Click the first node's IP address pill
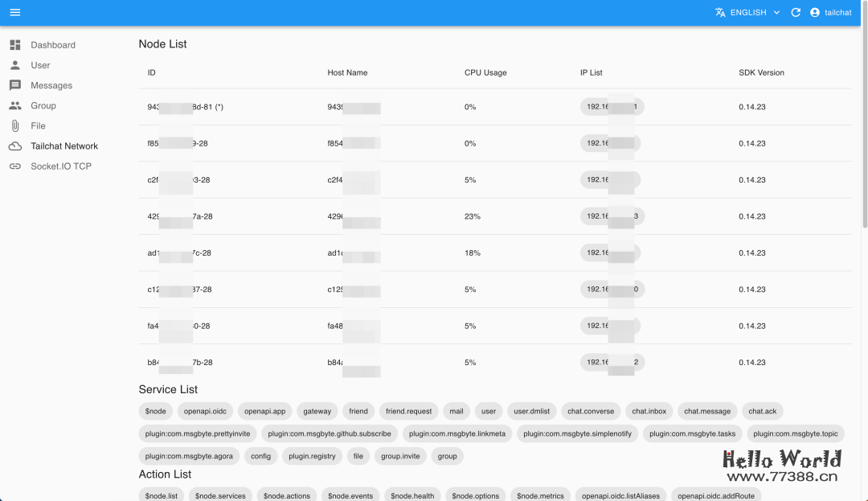Image resolution: width=868 pixels, height=501 pixels. point(612,106)
